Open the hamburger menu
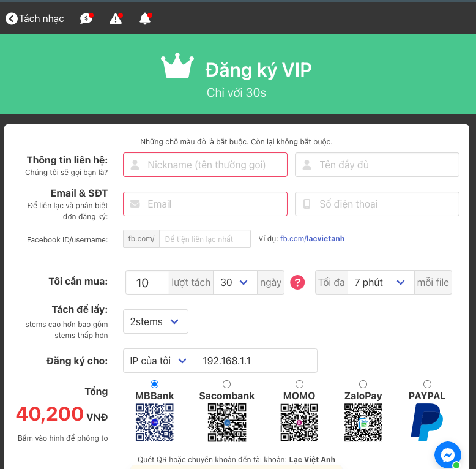Image resolution: width=476 pixels, height=469 pixels. coord(460,18)
